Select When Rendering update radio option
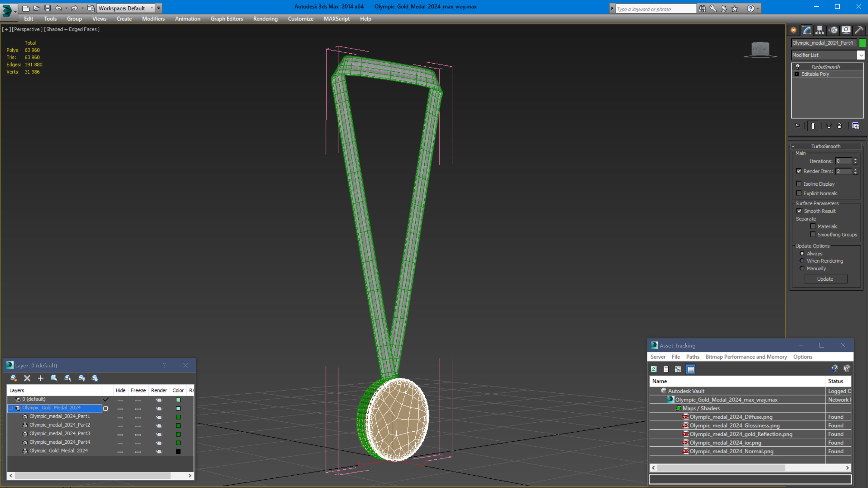This screenshot has width=868, height=488. pyautogui.click(x=802, y=260)
